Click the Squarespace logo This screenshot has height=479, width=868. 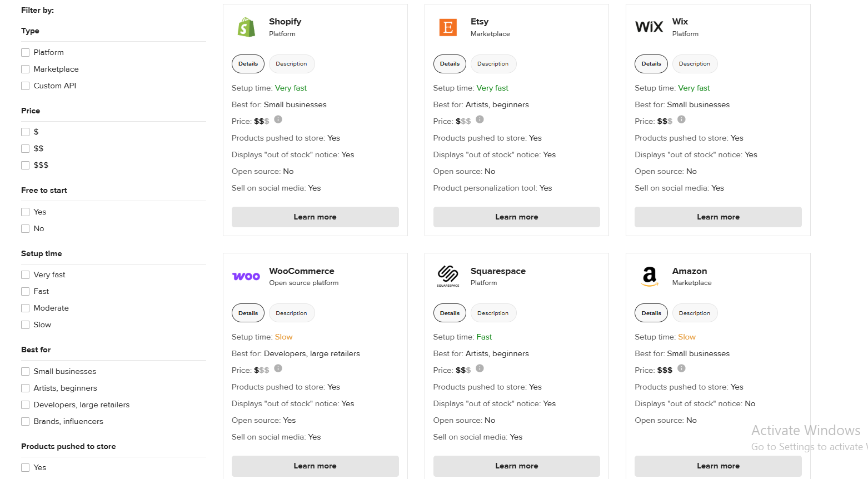pos(448,276)
